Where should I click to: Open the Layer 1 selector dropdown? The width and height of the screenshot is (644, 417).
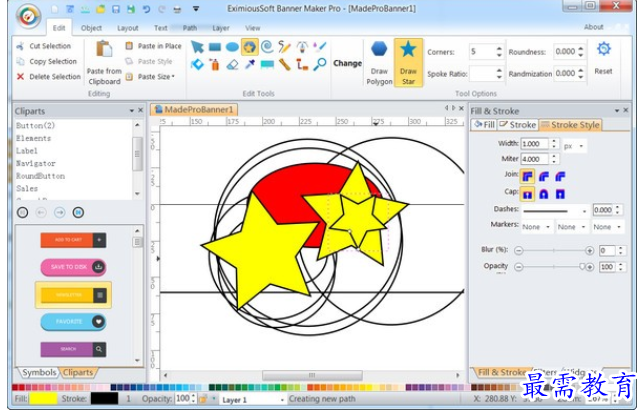(253, 399)
